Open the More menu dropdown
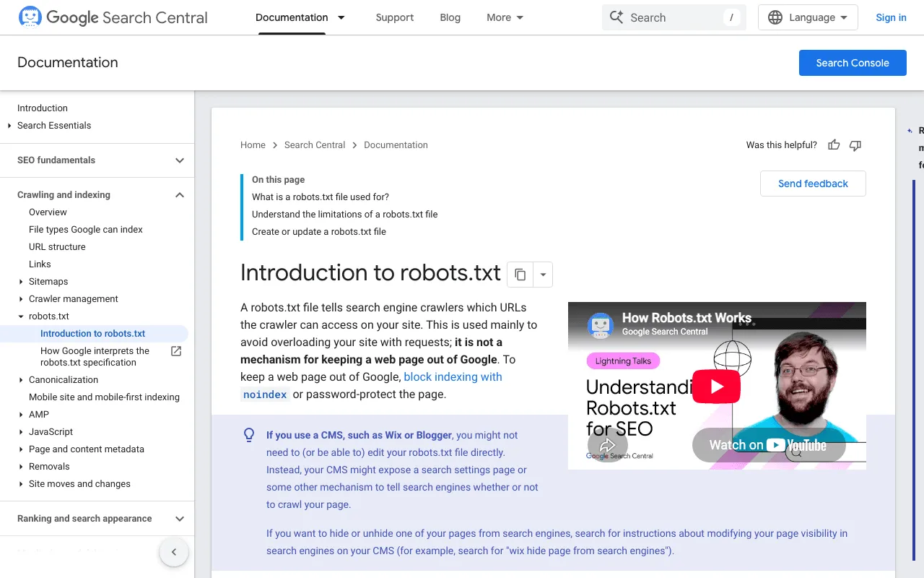The height and width of the screenshot is (578, 924). tap(505, 17)
